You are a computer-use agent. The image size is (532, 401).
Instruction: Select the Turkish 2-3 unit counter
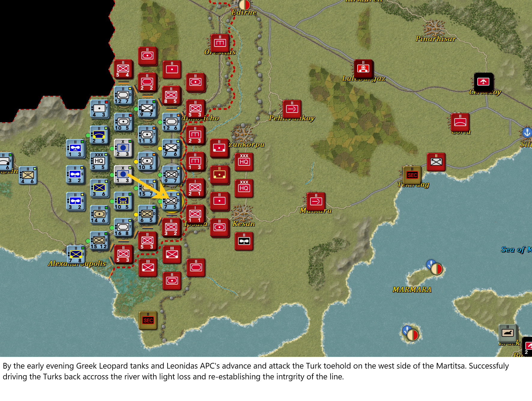pos(195,135)
